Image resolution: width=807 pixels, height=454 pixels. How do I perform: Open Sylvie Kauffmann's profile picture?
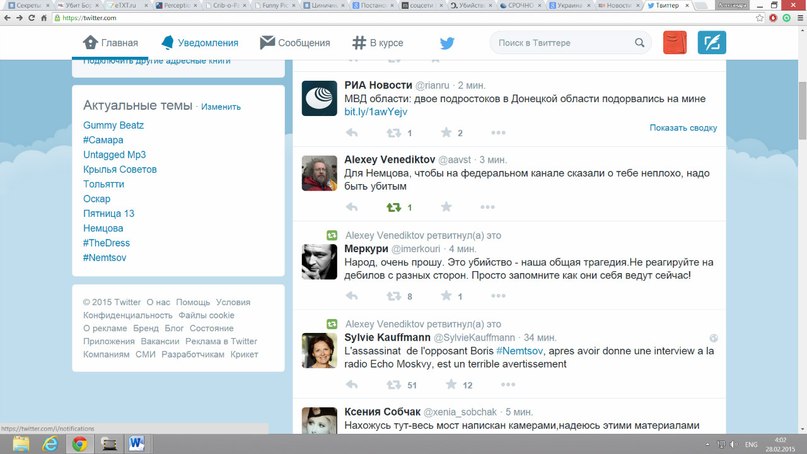point(319,351)
